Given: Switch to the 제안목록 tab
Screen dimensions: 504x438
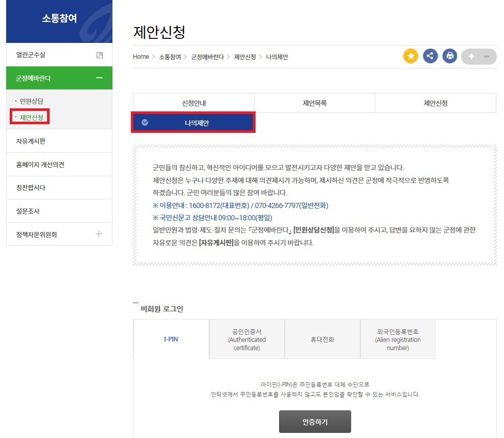Looking at the screenshot, I should pos(314,103).
